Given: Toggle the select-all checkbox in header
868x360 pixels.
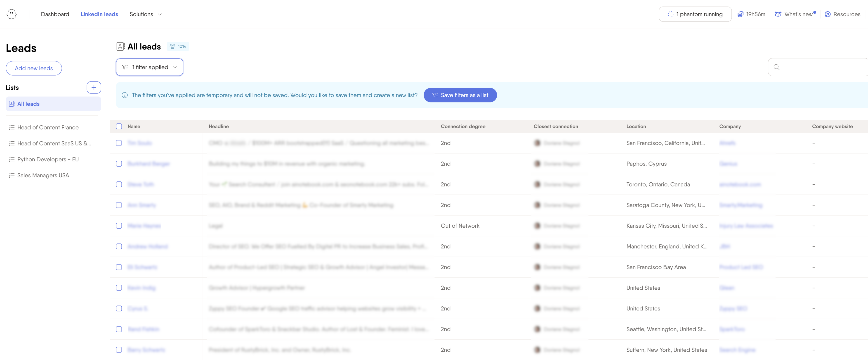Looking at the screenshot, I should tap(119, 126).
